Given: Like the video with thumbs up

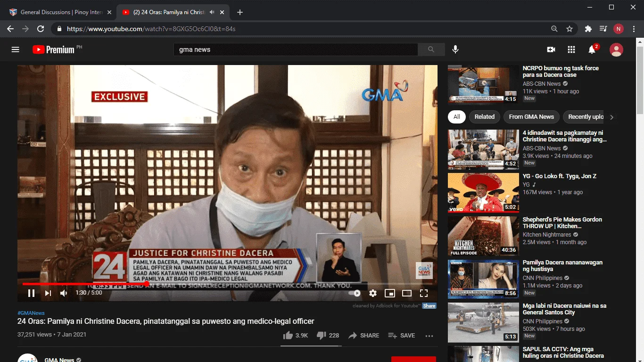Looking at the screenshot, I should point(296,336).
